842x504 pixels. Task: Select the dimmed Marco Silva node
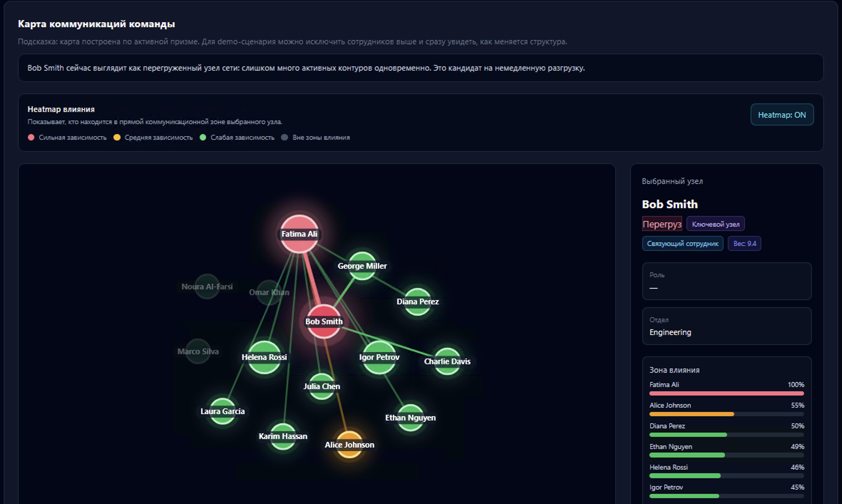pos(198,351)
